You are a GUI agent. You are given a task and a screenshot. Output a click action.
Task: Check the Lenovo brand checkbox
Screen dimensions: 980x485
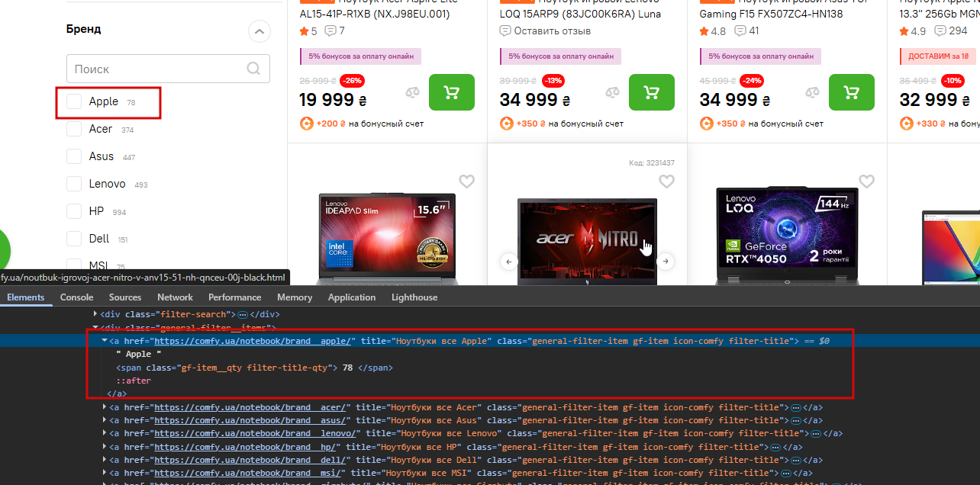[74, 184]
